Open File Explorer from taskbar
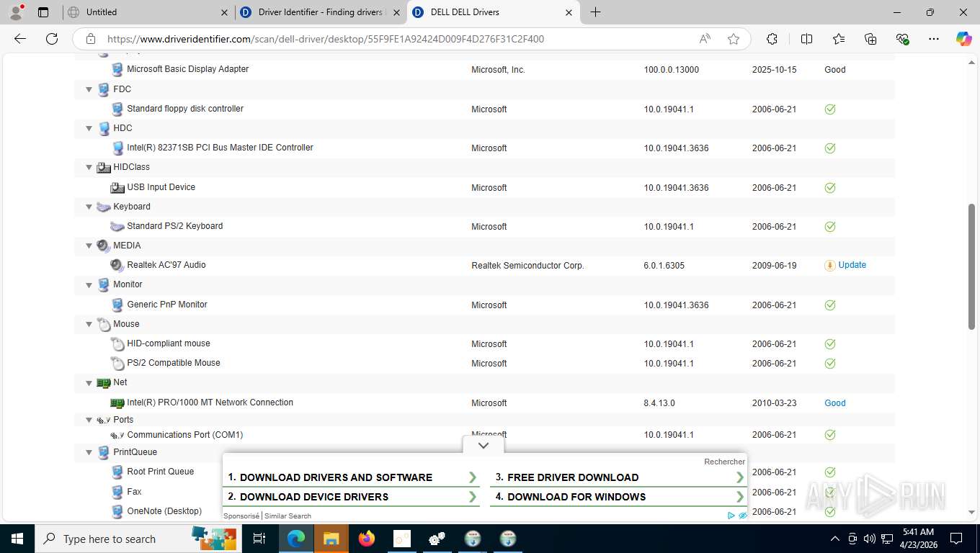 (x=331, y=539)
